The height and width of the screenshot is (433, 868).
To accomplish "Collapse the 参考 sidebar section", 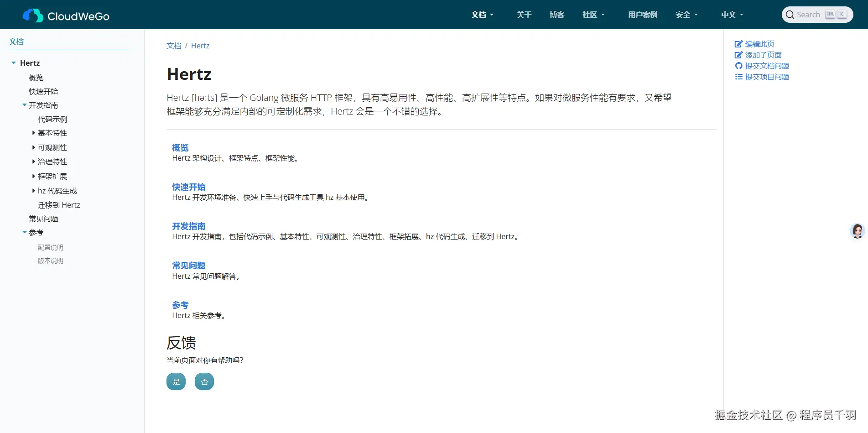I will (x=25, y=232).
